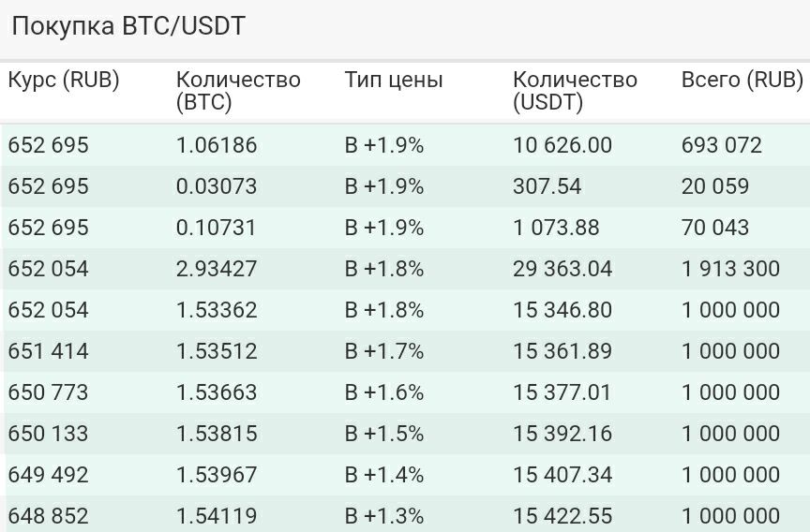The image size is (810, 532).
Task: Click the order at rate 648 852
Action: [x=405, y=514]
